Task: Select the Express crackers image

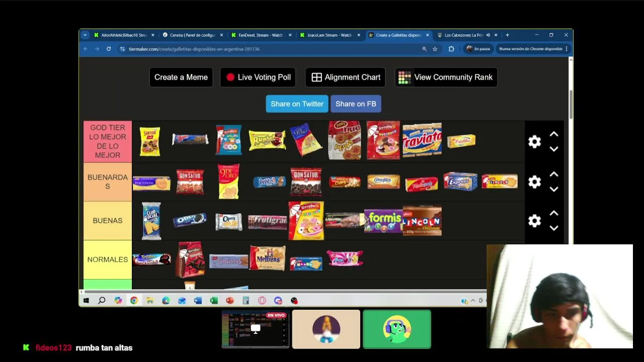Action: (460, 182)
